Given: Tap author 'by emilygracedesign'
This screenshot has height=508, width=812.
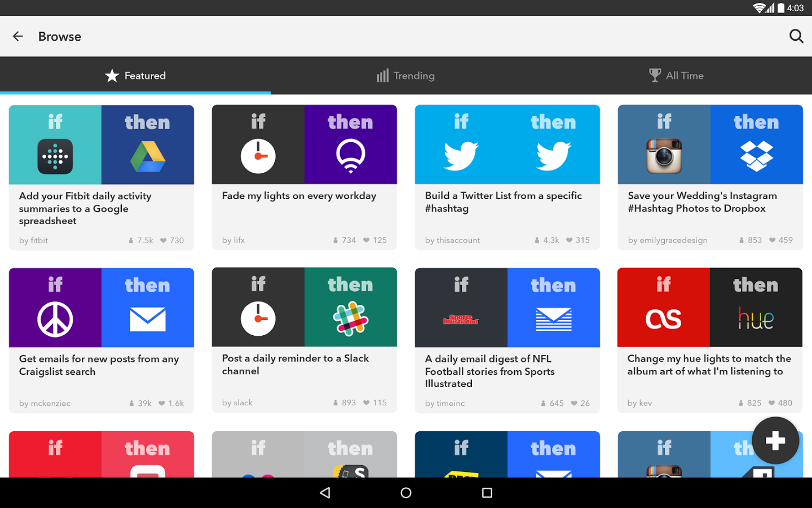Looking at the screenshot, I should pyautogui.click(x=668, y=240).
